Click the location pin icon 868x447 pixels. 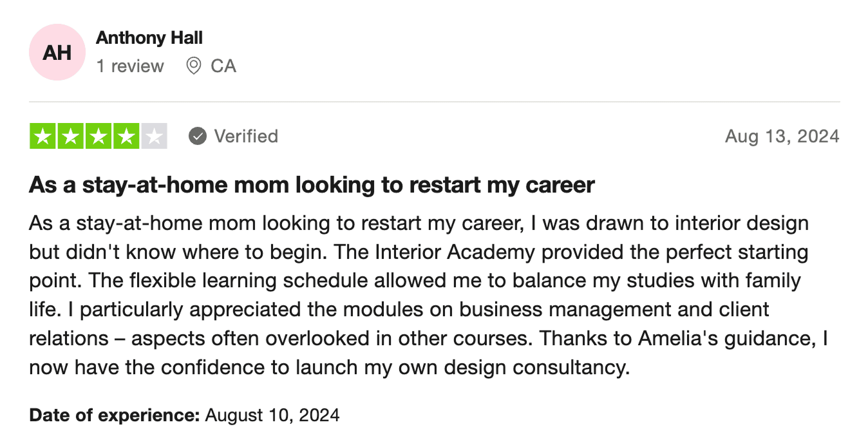[x=193, y=66]
